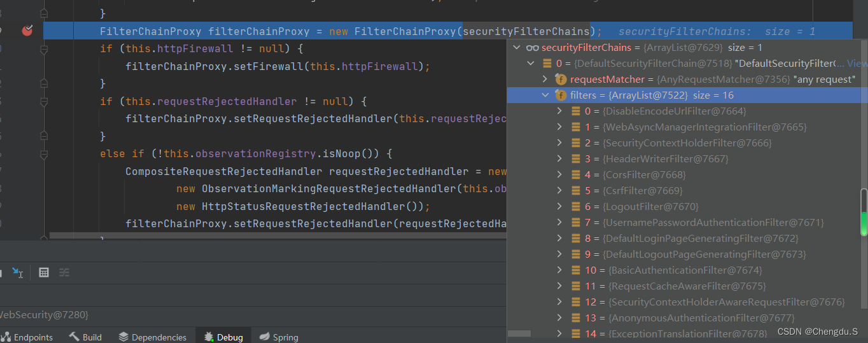Collapse element 0 DefaultSecurityFilterChain@7518
The height and width of the screenshot is (343, 868).
(x=531, y=64)
